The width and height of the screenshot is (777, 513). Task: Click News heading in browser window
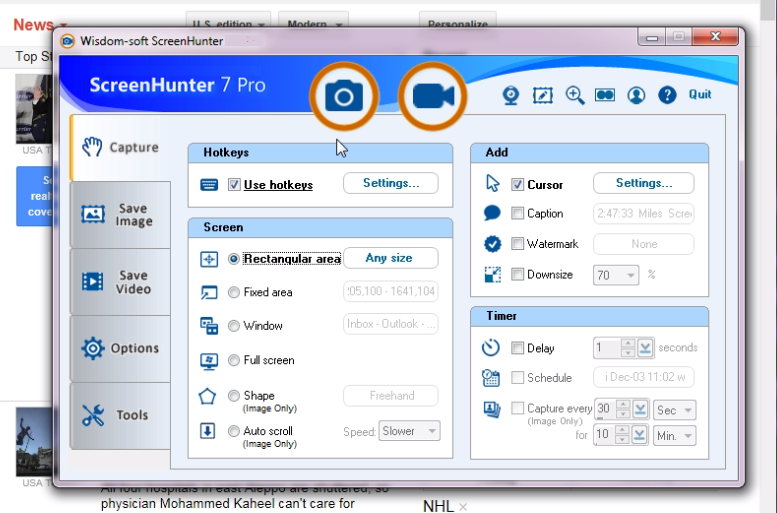click(33, 25)
